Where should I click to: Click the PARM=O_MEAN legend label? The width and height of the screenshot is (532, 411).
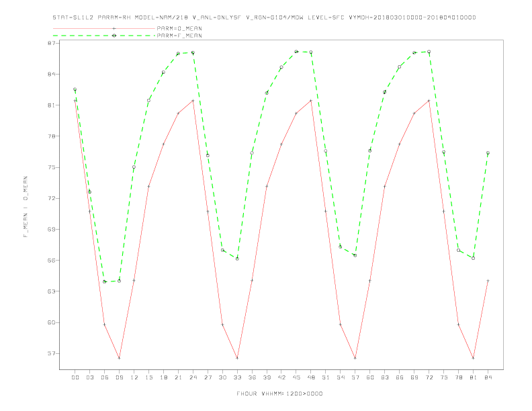[179, 28]
